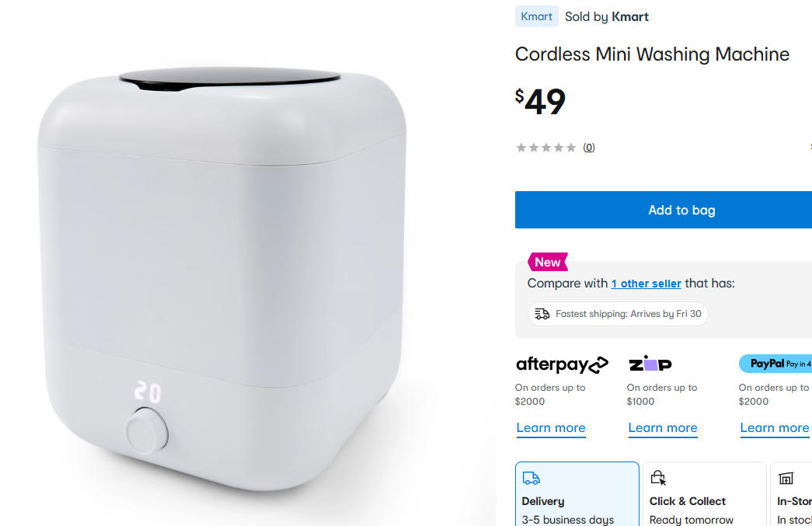812x526 pixels.
Task: Open Zip Learn more link
Action: coord(662,428)
